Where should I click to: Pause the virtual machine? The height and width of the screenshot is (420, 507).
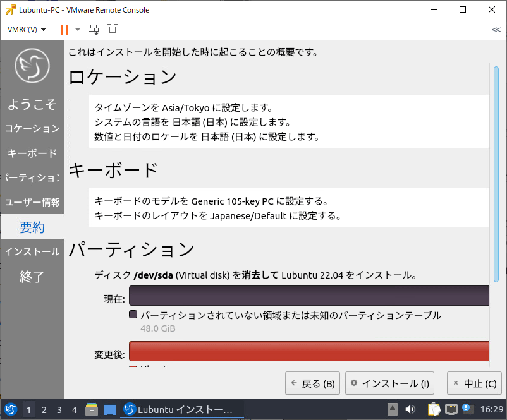point(64,30)
